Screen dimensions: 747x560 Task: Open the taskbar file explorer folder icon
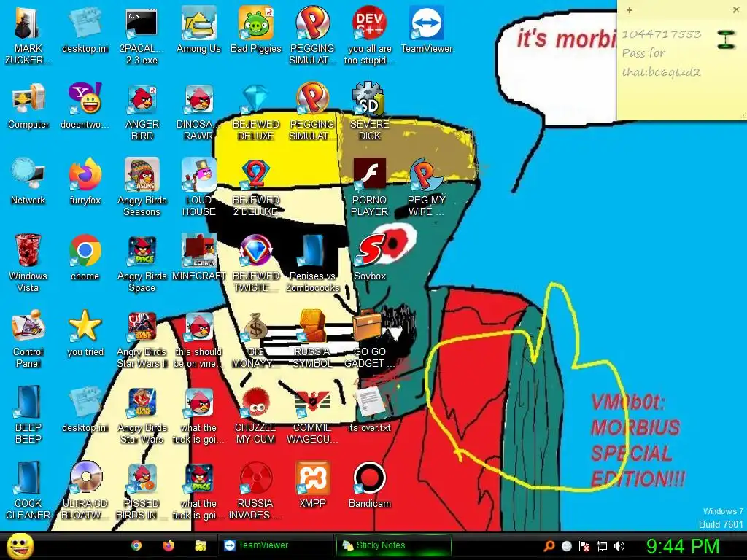[200, 545]
